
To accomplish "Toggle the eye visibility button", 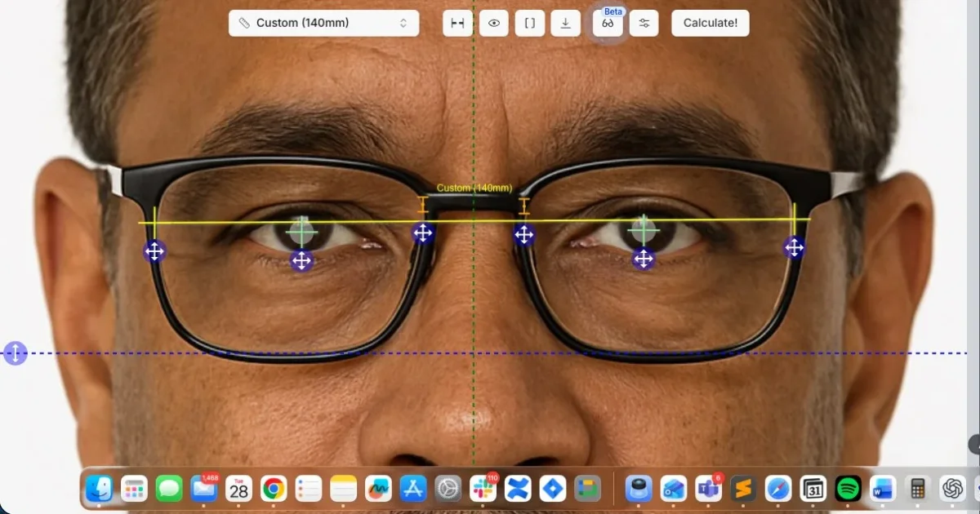I will tap(493, 23).
